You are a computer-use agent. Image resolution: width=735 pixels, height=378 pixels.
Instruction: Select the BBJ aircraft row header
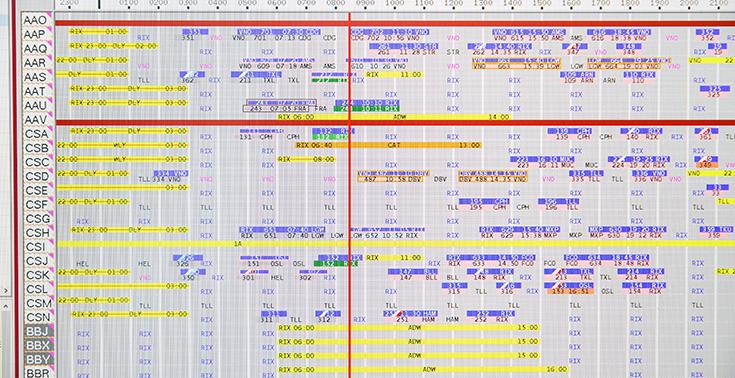point(38,331)
